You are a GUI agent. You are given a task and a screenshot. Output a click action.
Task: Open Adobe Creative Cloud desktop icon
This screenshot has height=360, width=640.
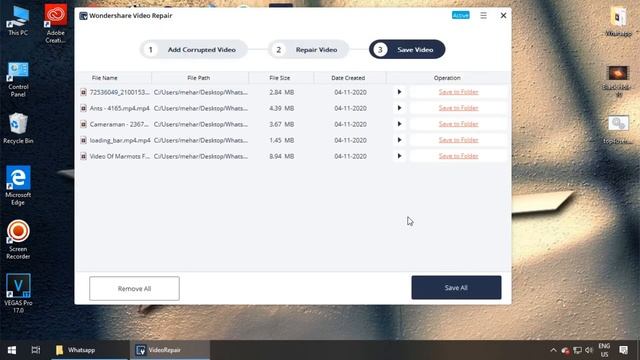(x=56, y=23)
